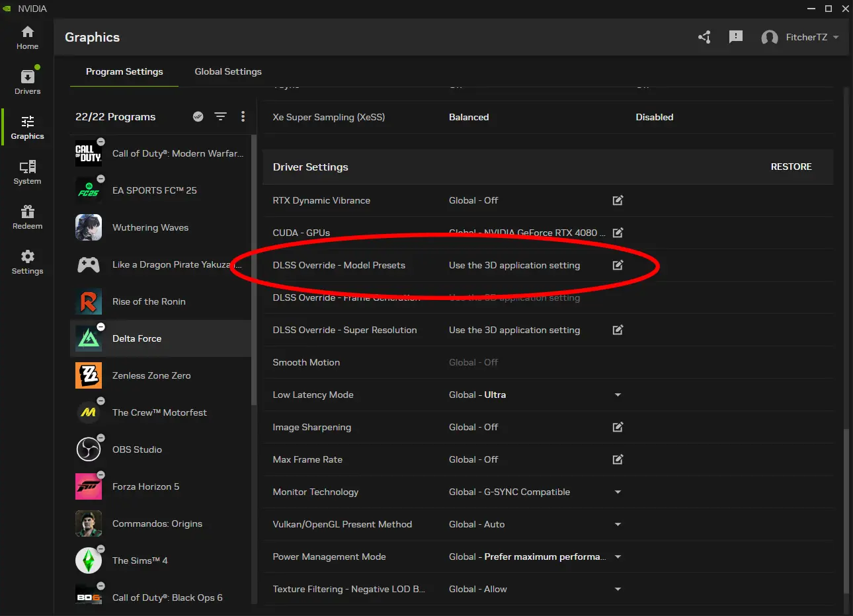
Task: Select The Crew Motorfest program
Action: click(x=160, y=412)
